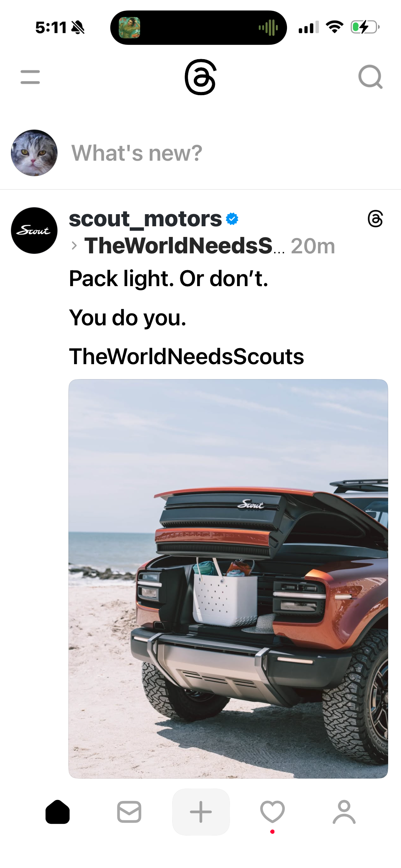Tap the album art in Dynamic Island
Image resolution: width=401 pixels, height=868 pixels.
coord(129,27)
